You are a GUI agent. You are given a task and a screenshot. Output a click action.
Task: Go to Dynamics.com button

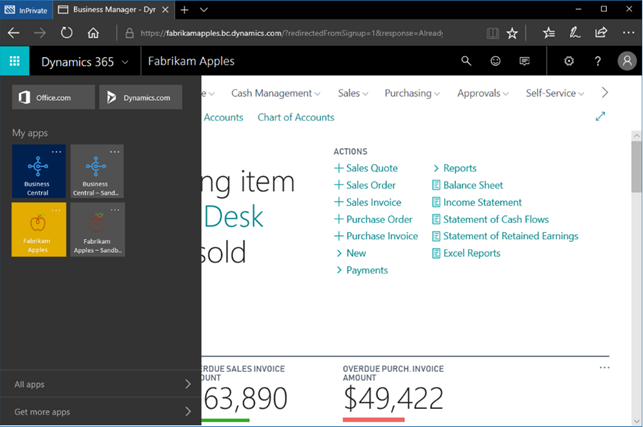141,97
